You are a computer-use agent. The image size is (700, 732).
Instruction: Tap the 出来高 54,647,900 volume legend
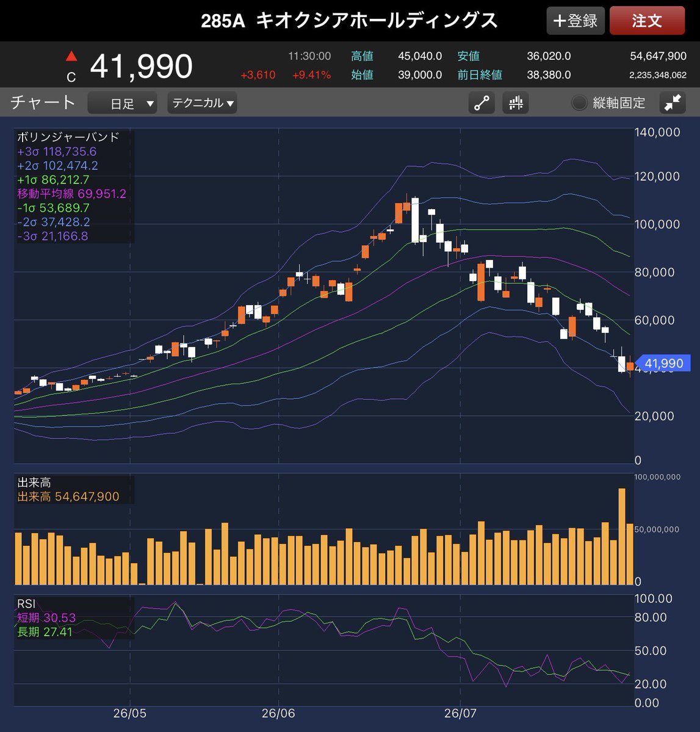(68, 497)
